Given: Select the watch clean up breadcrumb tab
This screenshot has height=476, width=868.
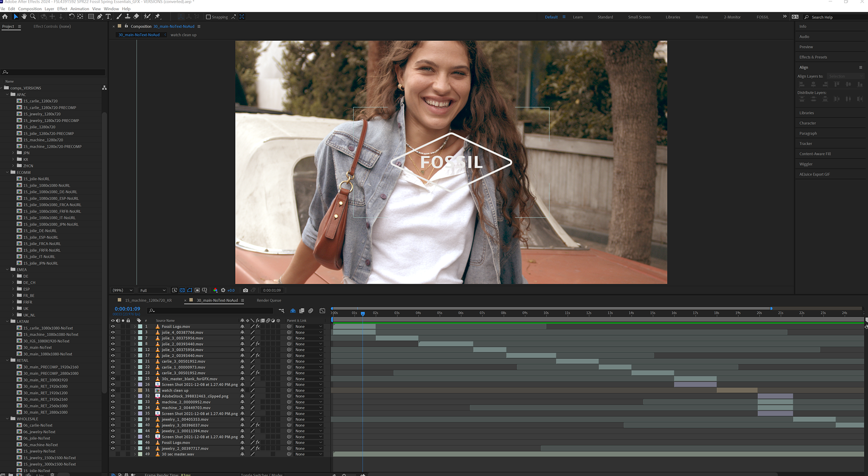Looking at the screenshot, I should tap(184, 35).
